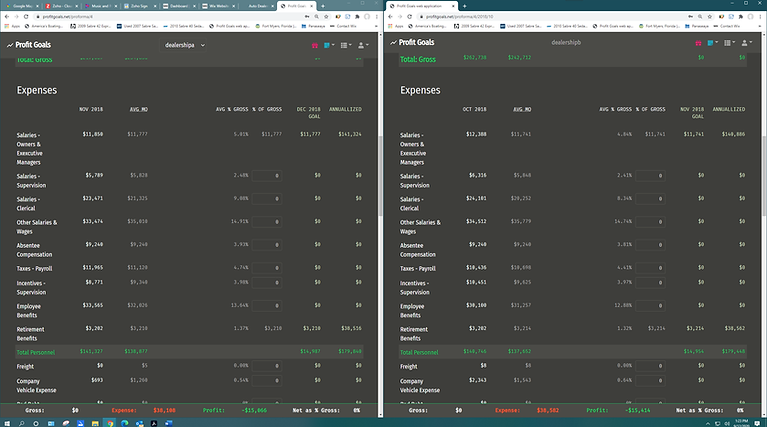Open the list view menu icon in left window
767x427 pixels.
coord(346,45)
